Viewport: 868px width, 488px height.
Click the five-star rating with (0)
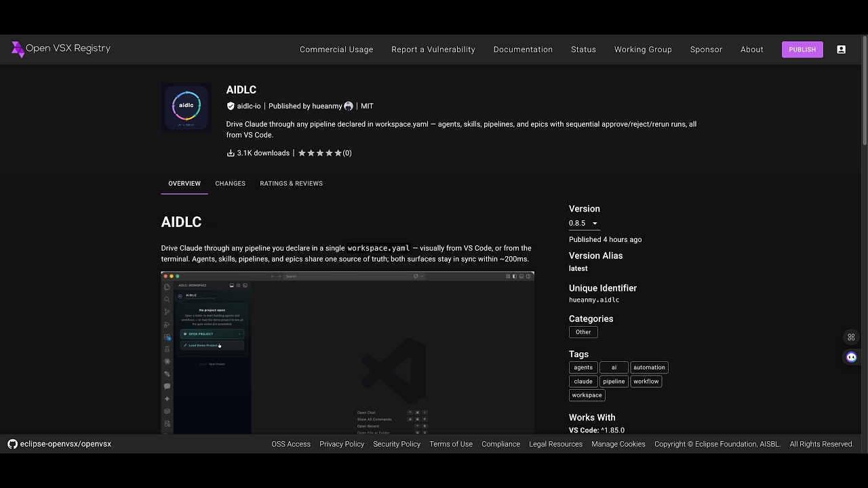(x=325, y=153)
